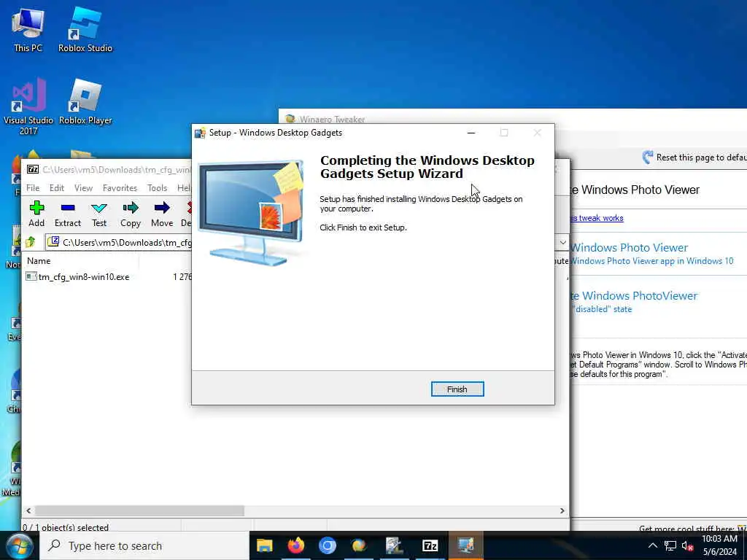Expand the 7-Zip address bar dropdown

pos(562,242)
